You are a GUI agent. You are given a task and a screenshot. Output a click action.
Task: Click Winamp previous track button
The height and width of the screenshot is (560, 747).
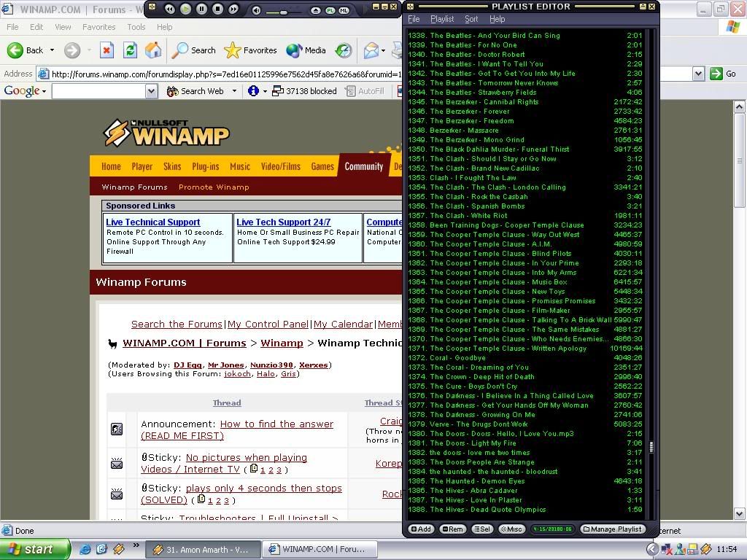169,9
